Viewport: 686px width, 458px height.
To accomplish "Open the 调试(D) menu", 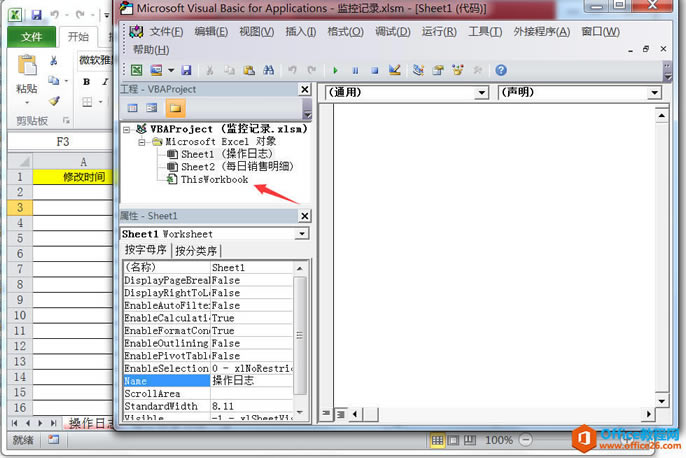I will pyautogui.click(x=393, y=31).
